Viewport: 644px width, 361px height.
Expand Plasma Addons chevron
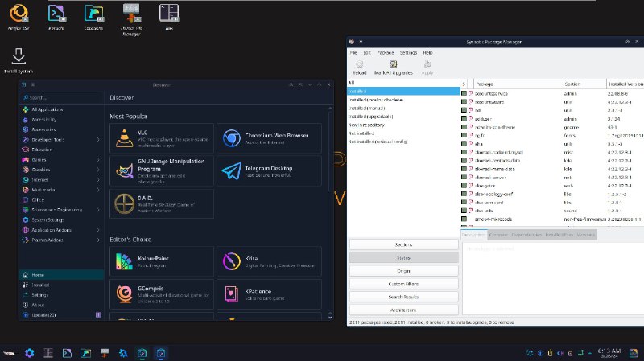click(97, 240)
